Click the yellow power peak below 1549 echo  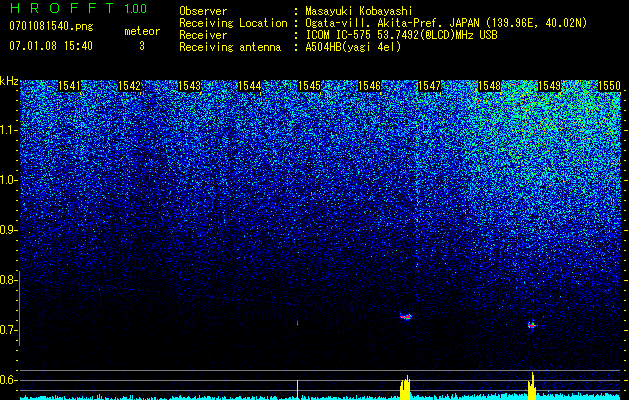pyautogui.click(x=532, y=386)
